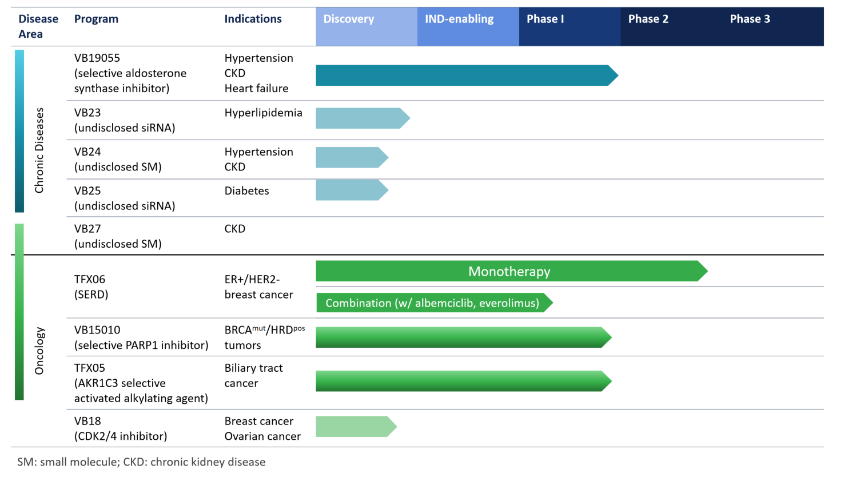Click the Indications column heading
The image size is (868, 477).
click(253, 19)
